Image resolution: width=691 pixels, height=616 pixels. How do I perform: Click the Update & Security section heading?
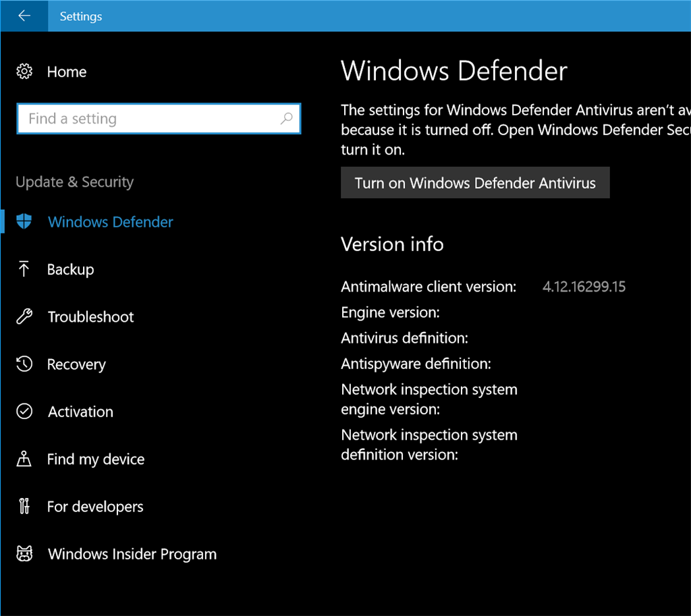(74, 182)
